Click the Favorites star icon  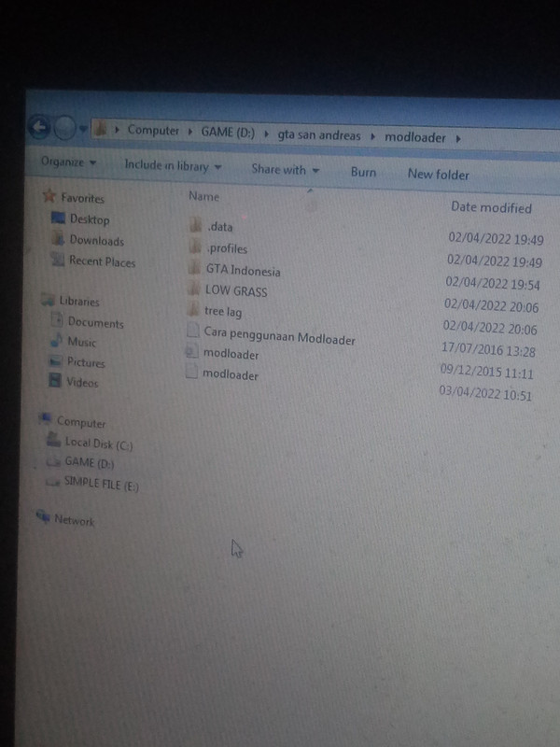[49, 195]
